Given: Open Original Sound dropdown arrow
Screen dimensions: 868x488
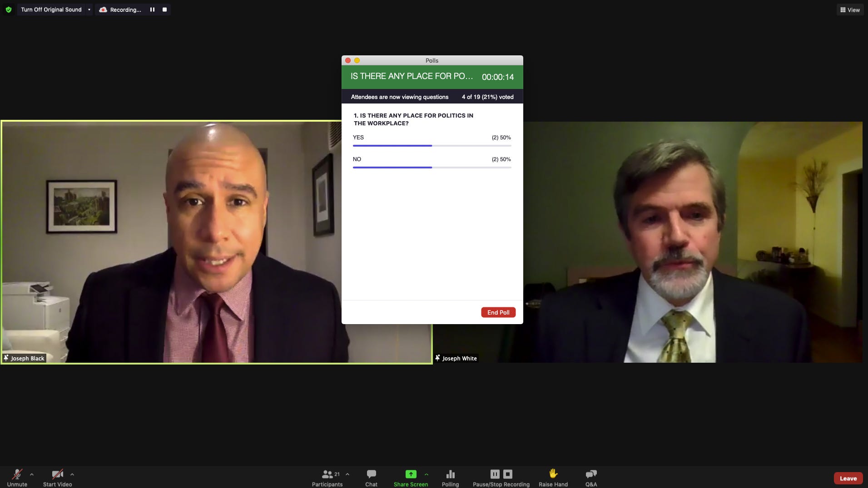Looking at the screenshot, I should click(x=89, y=10).
